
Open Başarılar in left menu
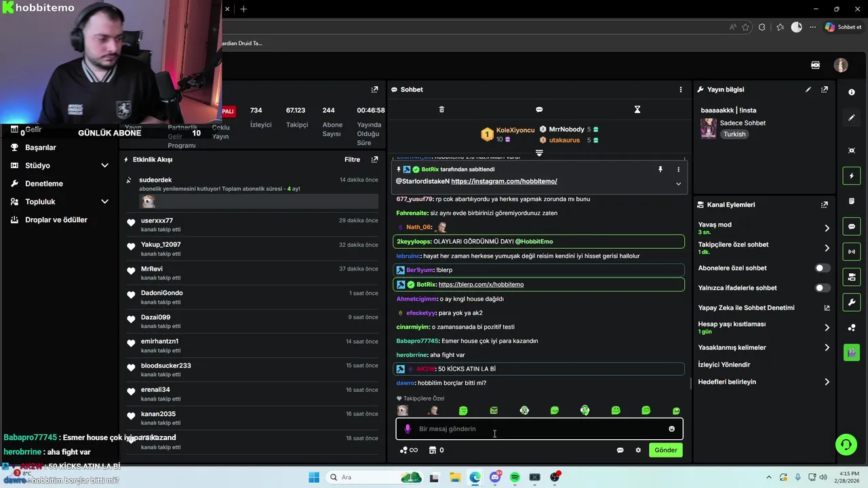pos(41,148)
